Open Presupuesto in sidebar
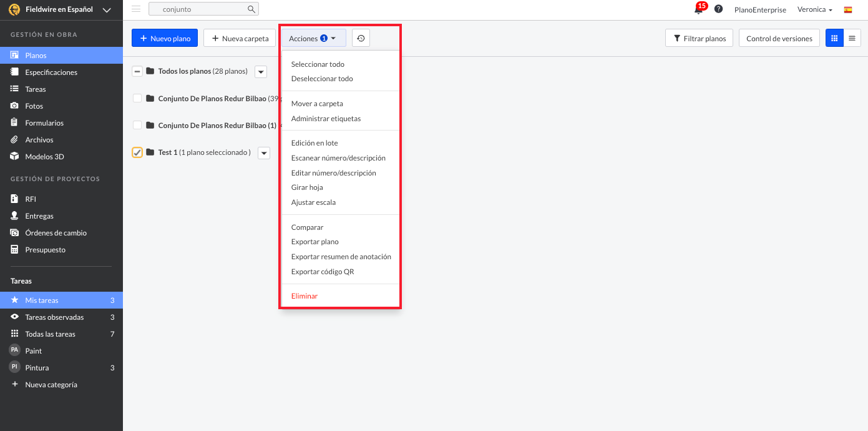 tap(61, 250)
